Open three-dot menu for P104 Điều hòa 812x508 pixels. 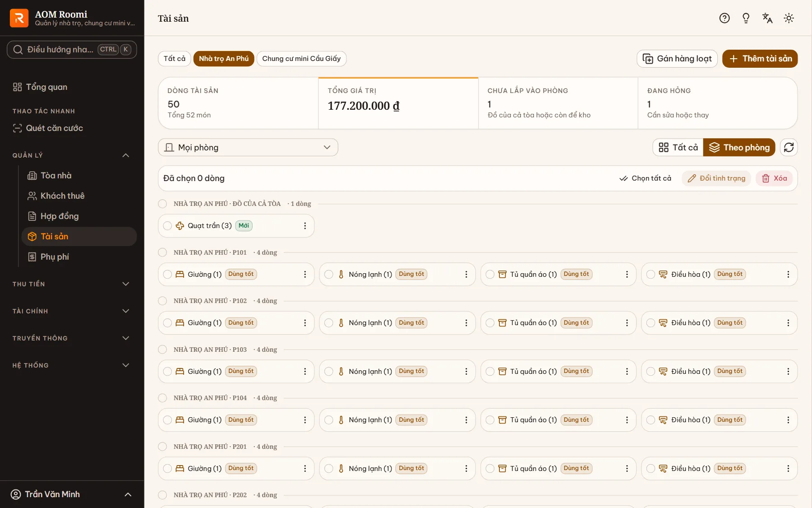[x=788, y=420]
